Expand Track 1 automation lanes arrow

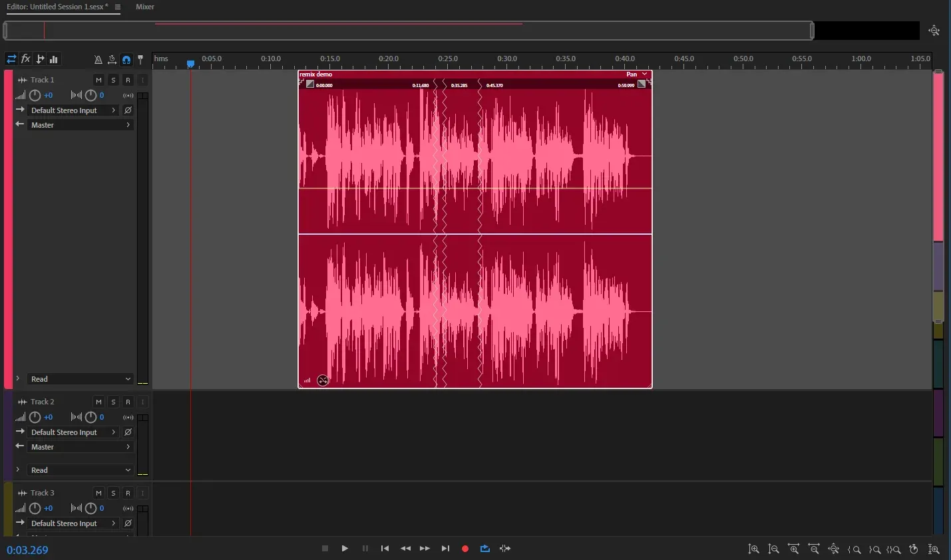[18, 378]
